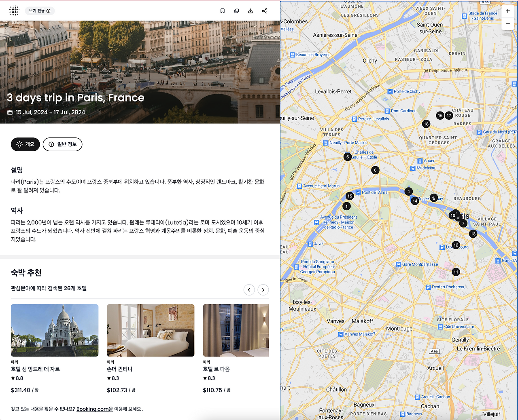Viewport: 518px width, 420px height.
Task: Click the Porte de Clichy station icon
Action: pyautogui.click(x=390, y=92)
